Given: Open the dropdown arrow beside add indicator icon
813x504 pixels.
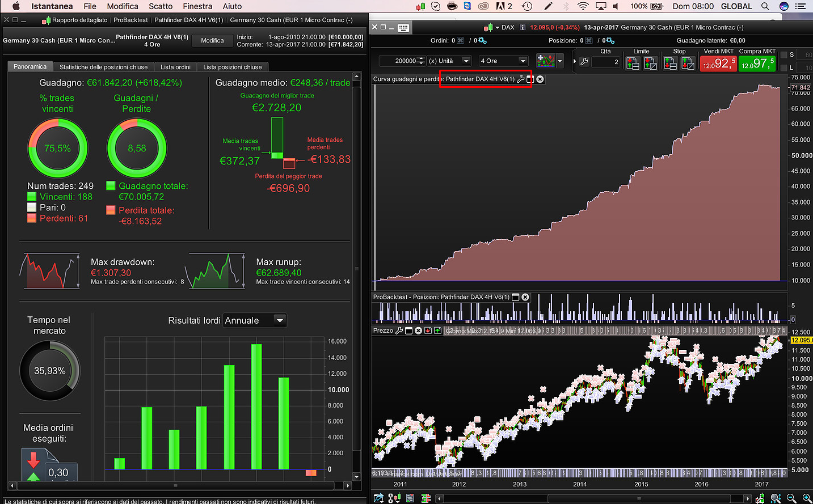Looking at the screenshot, I should click(x=560, y=61).
